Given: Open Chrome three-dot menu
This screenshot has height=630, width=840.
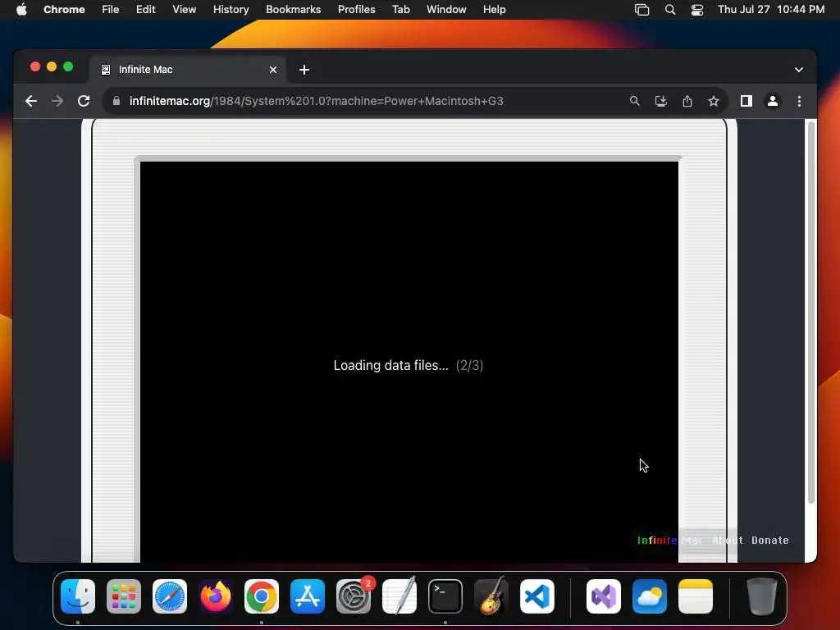Looking at the screenshot, I should coord(799,101).
